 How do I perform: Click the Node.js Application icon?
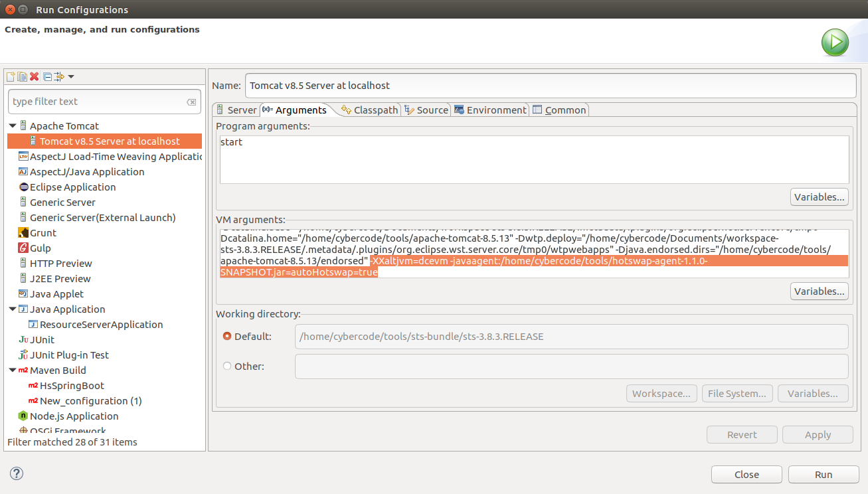(x=24, y=416)
